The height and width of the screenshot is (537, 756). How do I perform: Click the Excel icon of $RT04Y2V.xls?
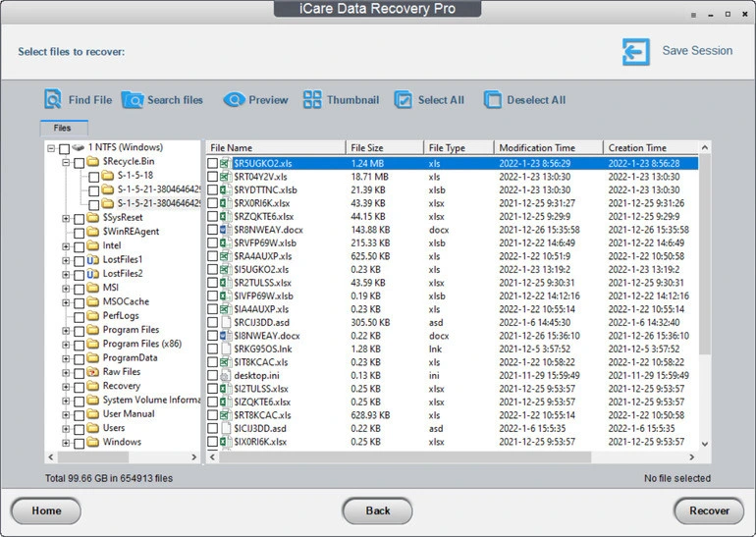point(225,177)
